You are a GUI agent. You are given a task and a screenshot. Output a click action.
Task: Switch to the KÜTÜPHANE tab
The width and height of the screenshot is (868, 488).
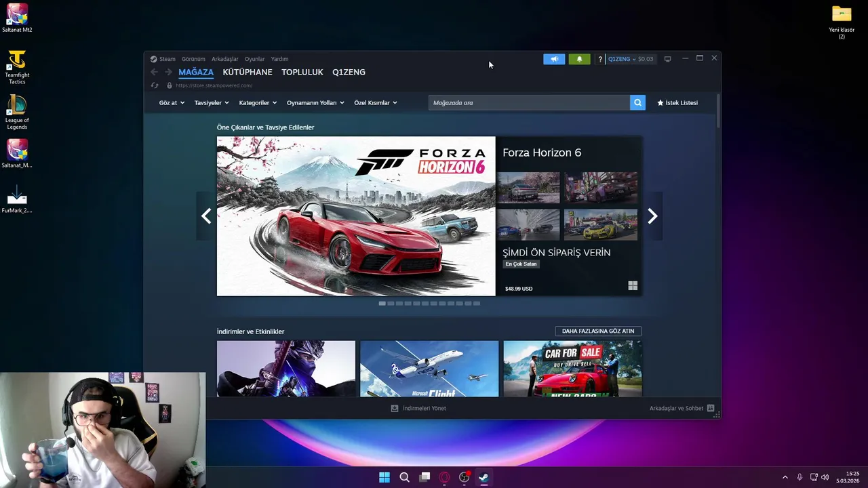(x=248, y=72)
